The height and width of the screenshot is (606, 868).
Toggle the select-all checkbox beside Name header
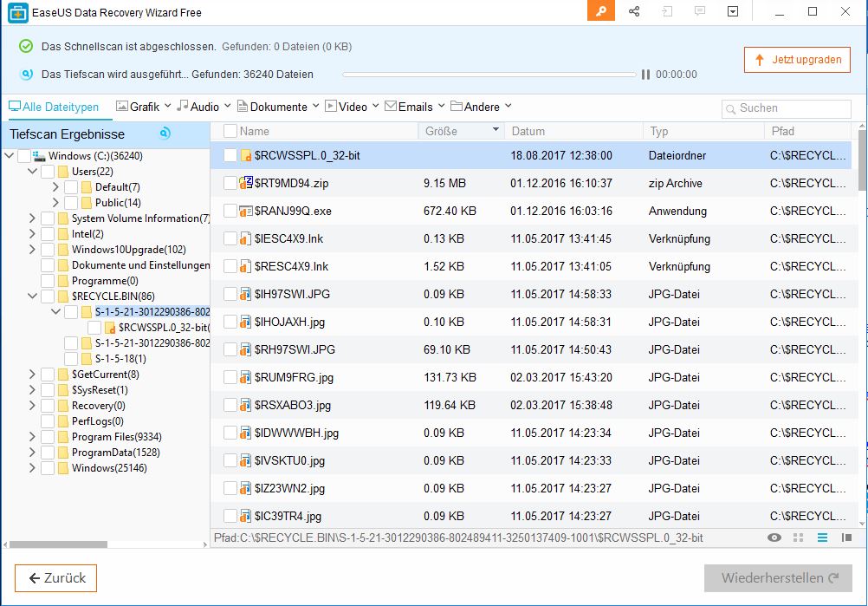coord(230,131)
